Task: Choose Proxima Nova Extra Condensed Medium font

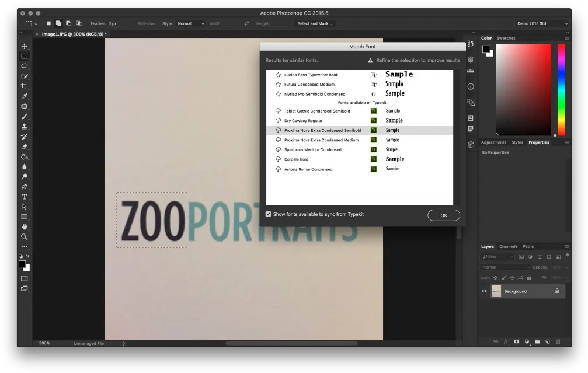Action: click(x=360, y=140)
